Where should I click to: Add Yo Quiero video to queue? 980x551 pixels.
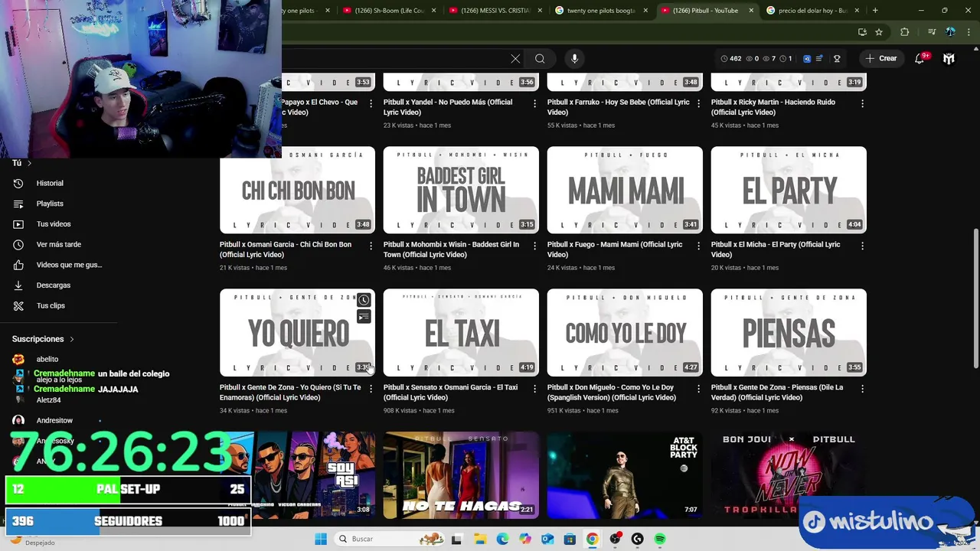coord(364,317)
